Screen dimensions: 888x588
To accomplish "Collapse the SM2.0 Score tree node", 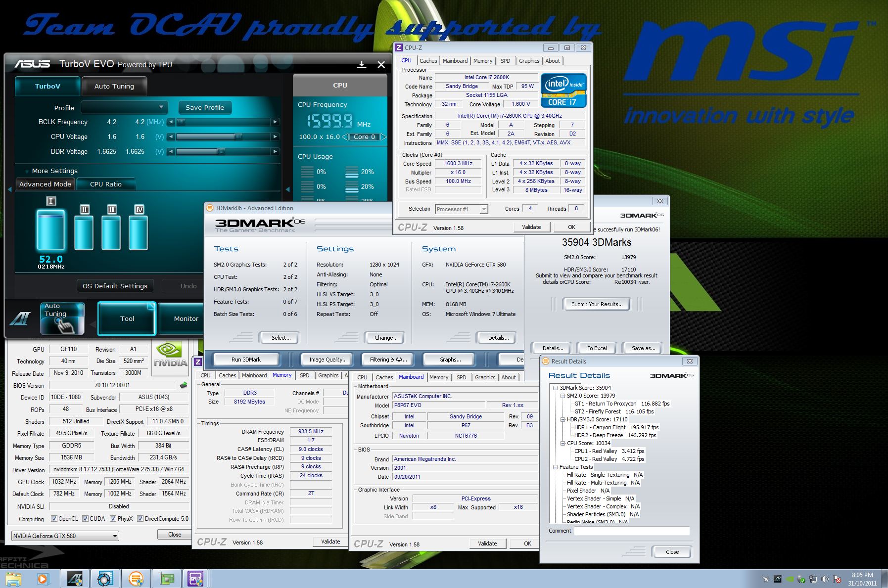I will pos(562,396).
